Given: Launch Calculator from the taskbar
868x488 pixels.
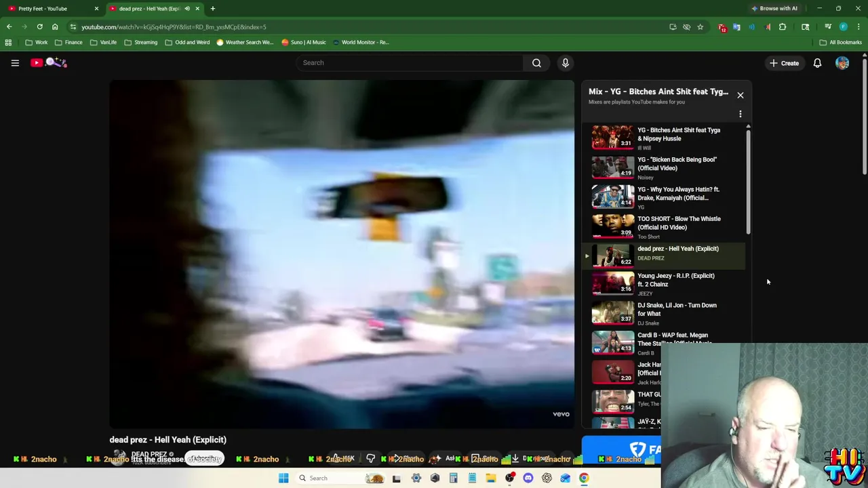Looking at the screenshot, I should coord(454,479).
